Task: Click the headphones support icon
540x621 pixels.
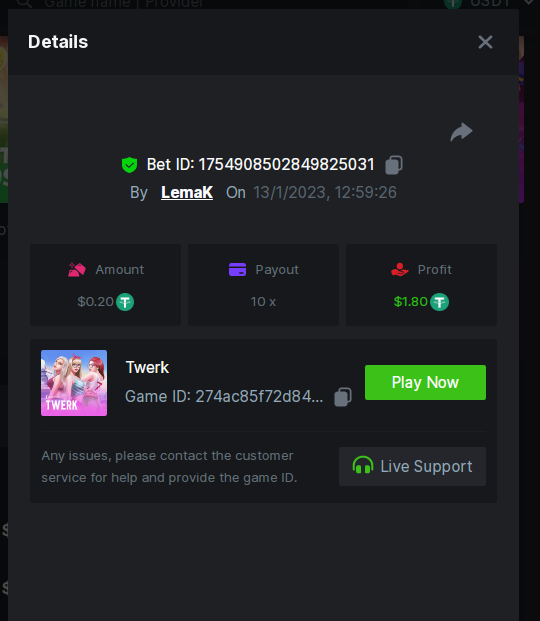Action: pos(363,465)
